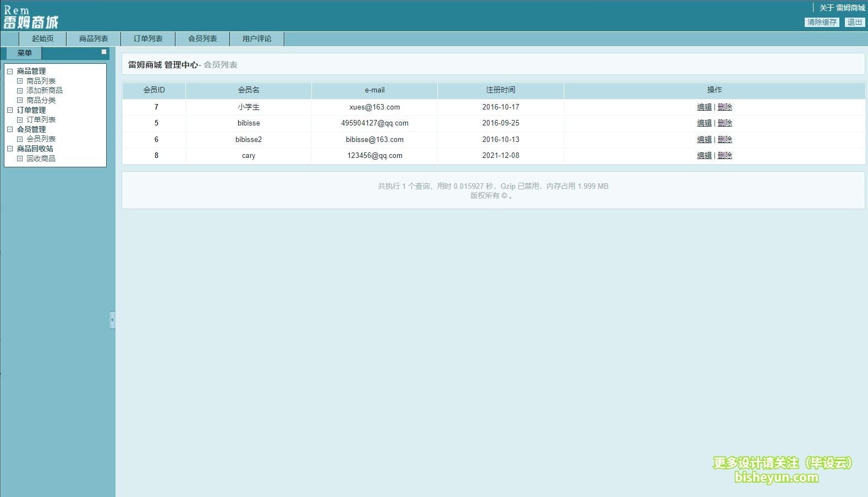
Task: Delete member cary
Action: pyautogui.click(x=725, y=155)
